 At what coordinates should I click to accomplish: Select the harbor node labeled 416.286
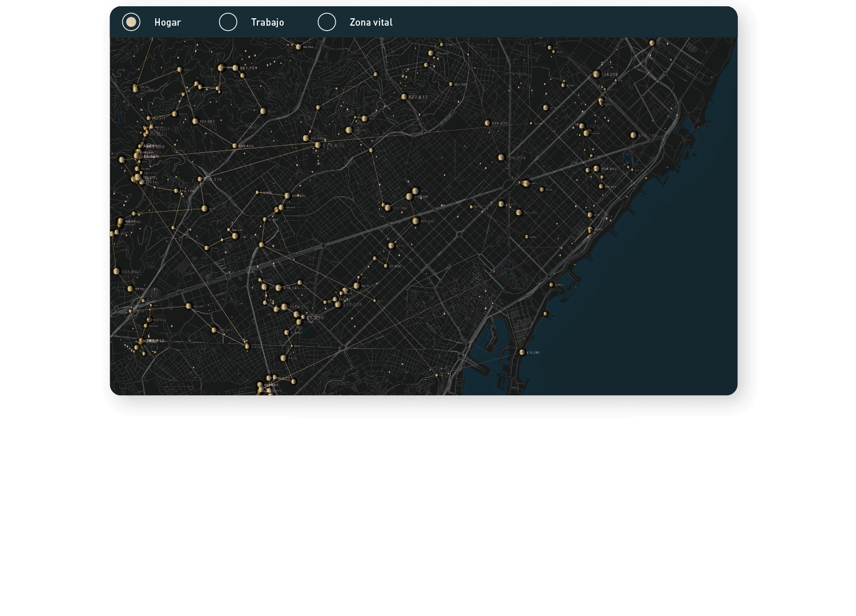tap(522, 352)
